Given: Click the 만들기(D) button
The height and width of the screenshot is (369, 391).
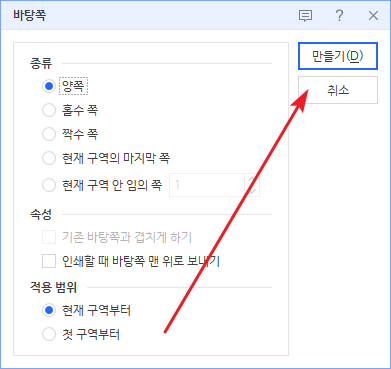Looking at the screenshot, I should (x=338, y=56).
